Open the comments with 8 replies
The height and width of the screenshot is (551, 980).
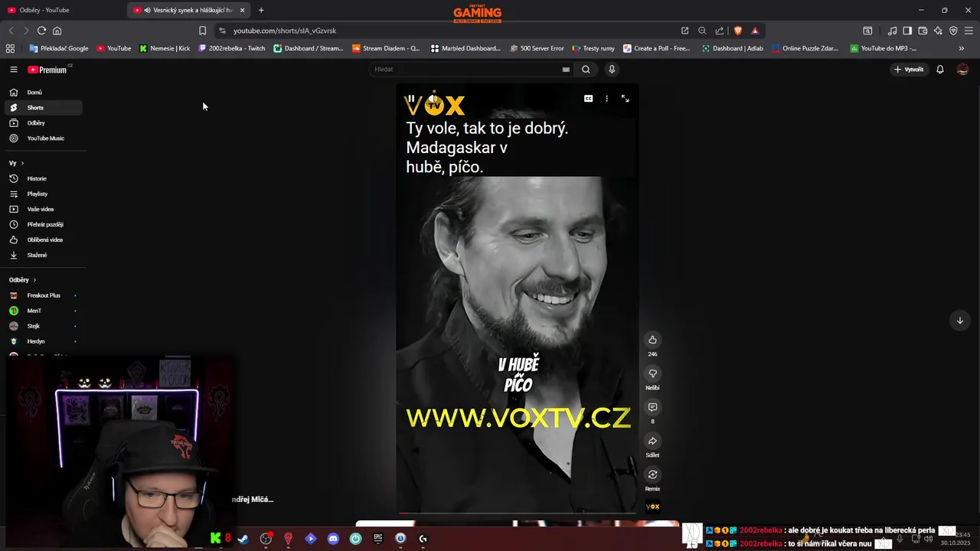pyautogui.click(x=652, y=407)
